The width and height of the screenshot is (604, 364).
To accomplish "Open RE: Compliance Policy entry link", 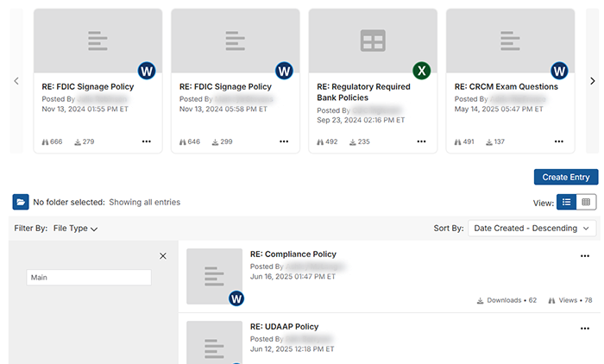I will [x=293, y=254].
